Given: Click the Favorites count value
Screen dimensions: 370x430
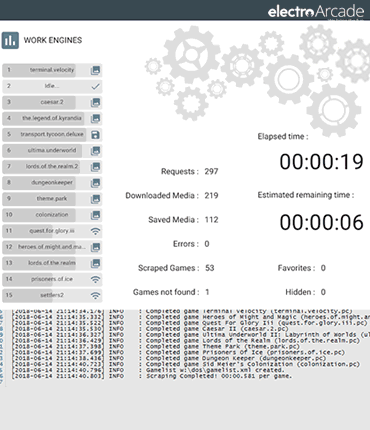Looking at the screenshot, I should pyautogui.click(x=323, y=268).
